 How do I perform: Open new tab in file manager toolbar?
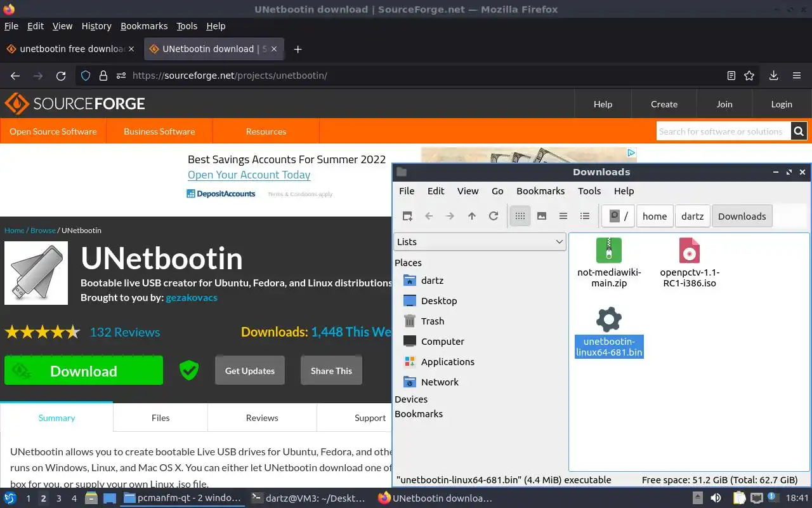tap(407, 216)
